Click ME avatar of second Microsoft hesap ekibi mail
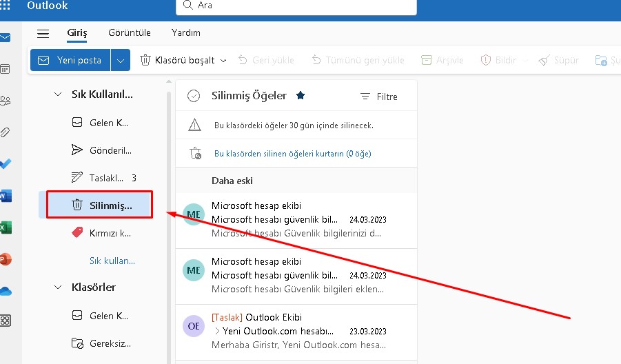 [x=193, y=270]
